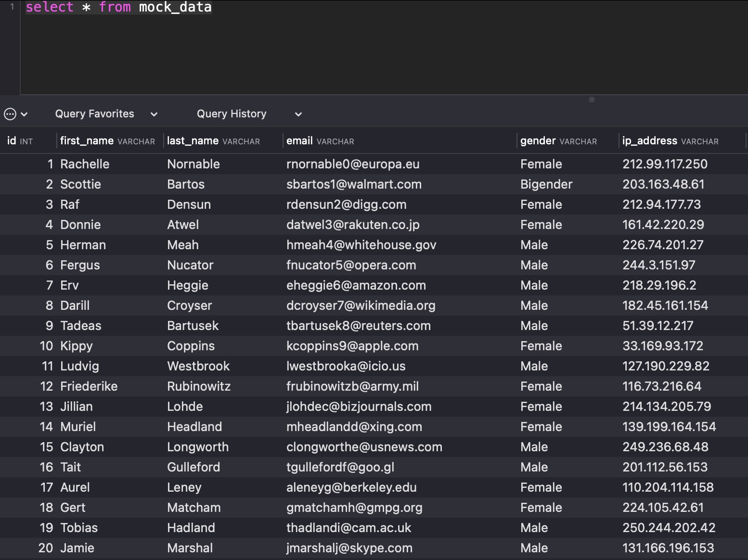Select the cell 'Gert'
The height and width of the screenshot is (560, 748).
point(73,508)
